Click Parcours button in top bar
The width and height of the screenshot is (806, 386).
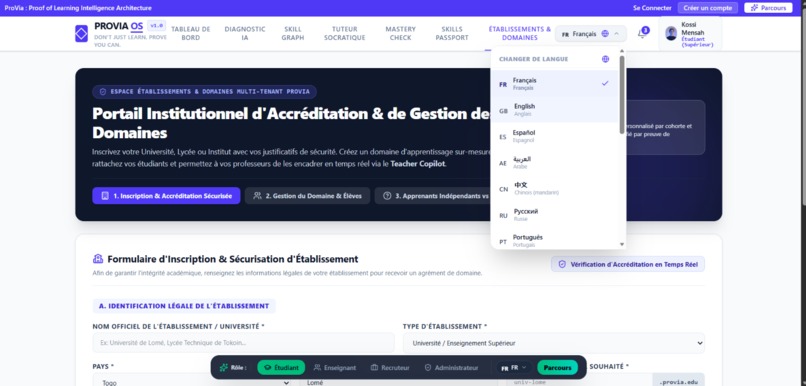(x=768, y=8)
